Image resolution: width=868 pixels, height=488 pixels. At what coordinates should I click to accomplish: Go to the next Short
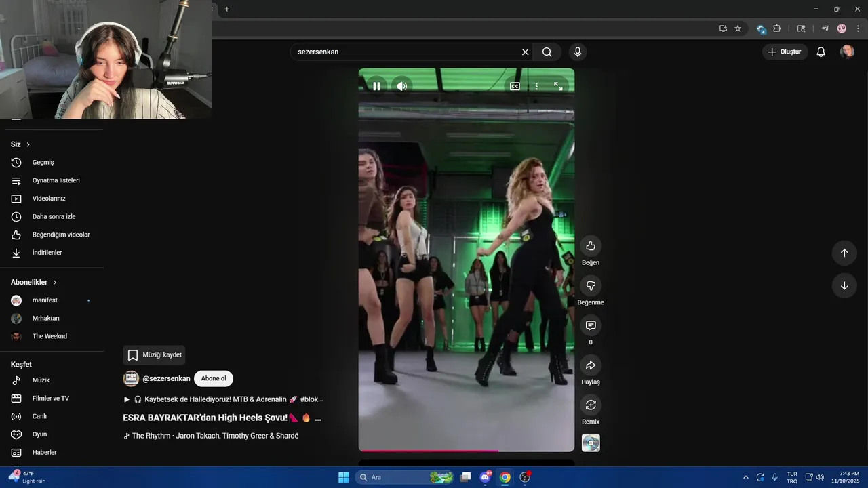pyautogui.click(x=844, y=285)
